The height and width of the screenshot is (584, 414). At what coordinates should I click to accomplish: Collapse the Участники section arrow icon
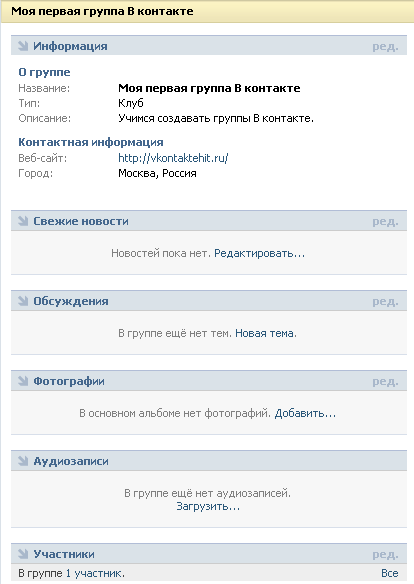(23, 554)
